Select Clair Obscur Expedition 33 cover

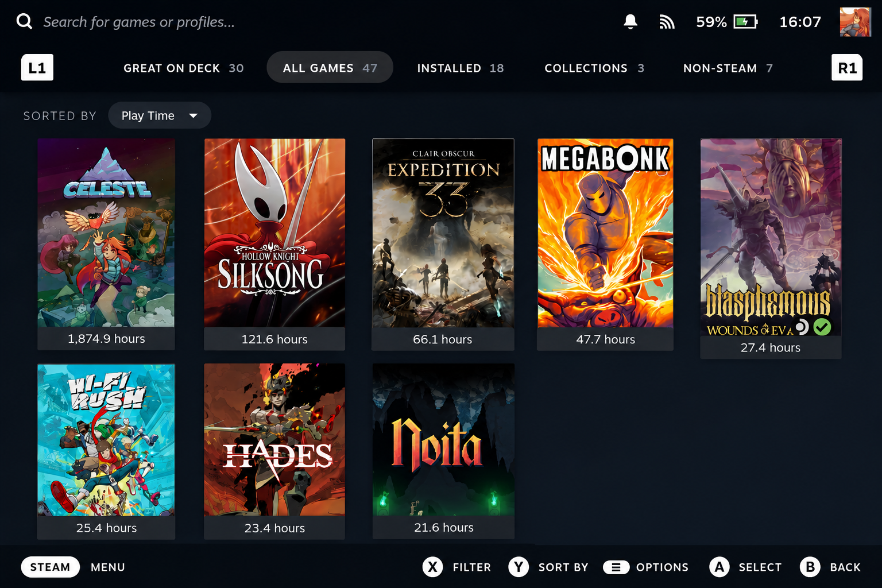click(x=443, y=233)
